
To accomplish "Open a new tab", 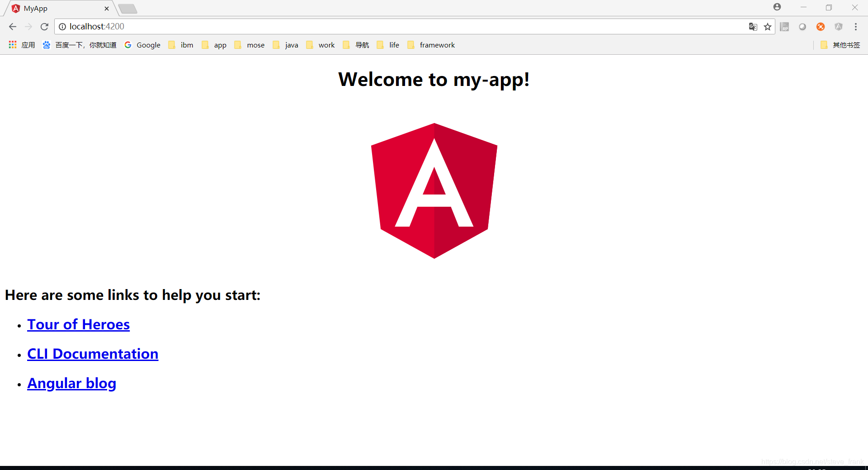I will 128,9.
